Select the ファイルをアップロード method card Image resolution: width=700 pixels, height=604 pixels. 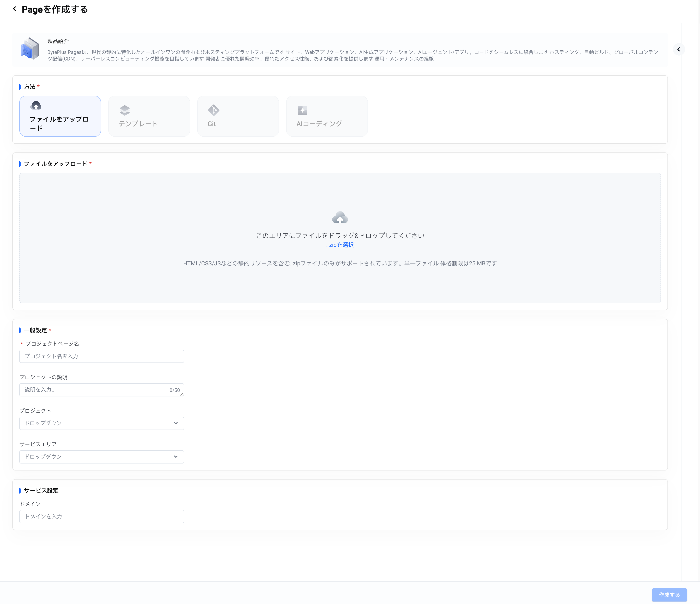pos(60,116)
